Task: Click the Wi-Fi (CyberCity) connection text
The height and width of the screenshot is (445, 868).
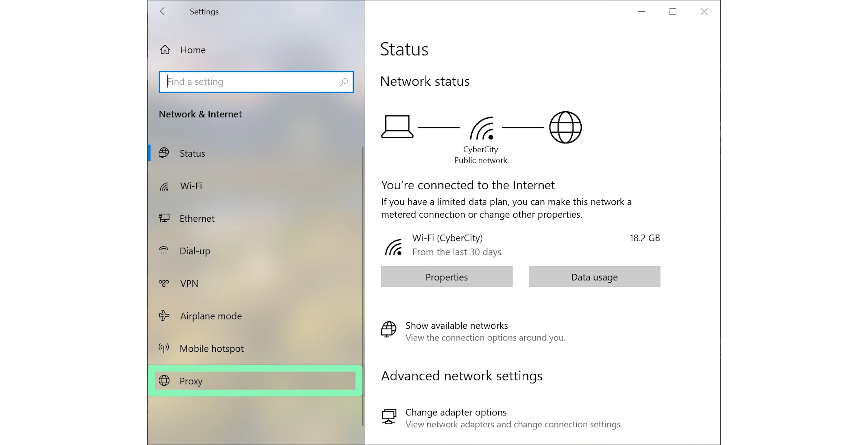Action: point(448,238)
